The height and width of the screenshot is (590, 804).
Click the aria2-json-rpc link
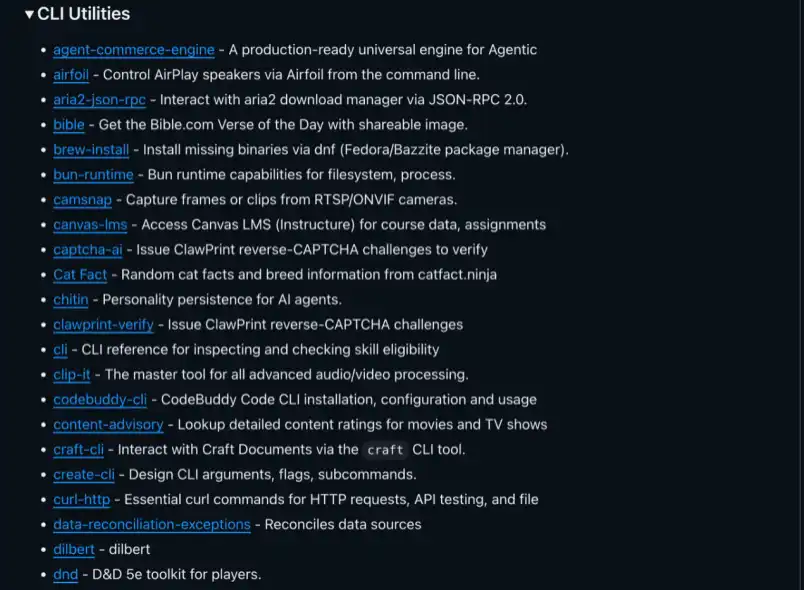coord(101,100)
